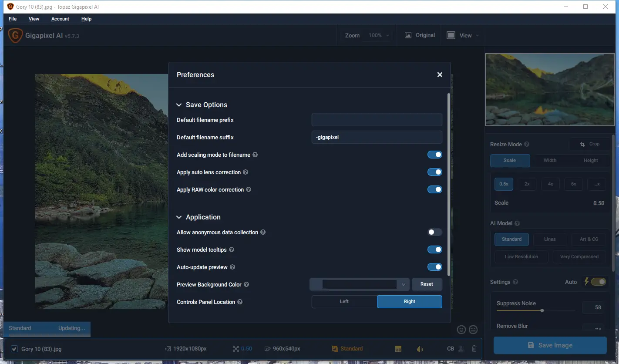Click help icon next to Add scaling mode
This screenshot has width=619, height=364.
pyautogui.click(x=255, y=155)
